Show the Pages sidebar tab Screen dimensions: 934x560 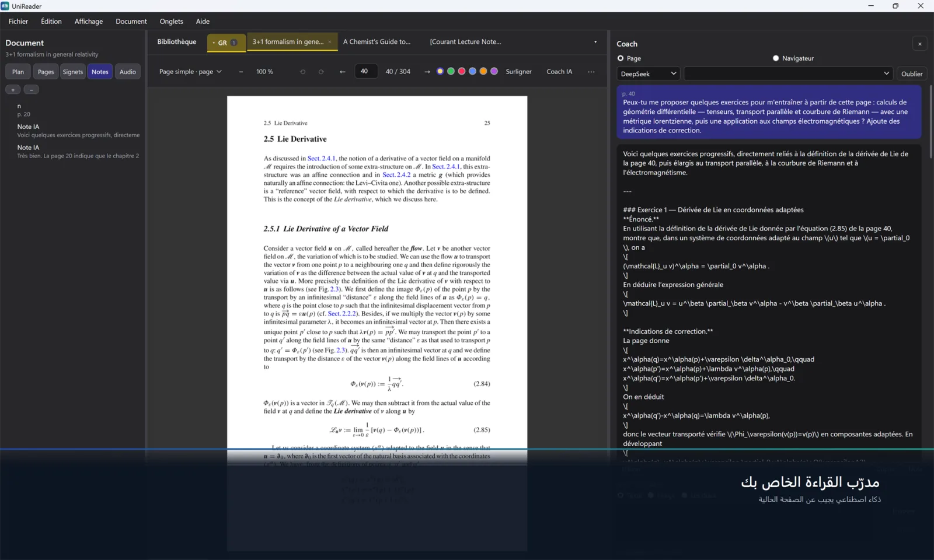(46, 72)
